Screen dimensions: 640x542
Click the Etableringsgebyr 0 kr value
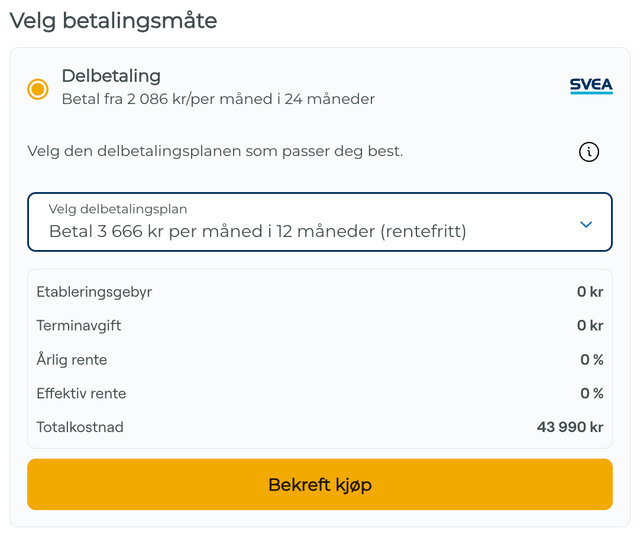click(x=590, y=292)
